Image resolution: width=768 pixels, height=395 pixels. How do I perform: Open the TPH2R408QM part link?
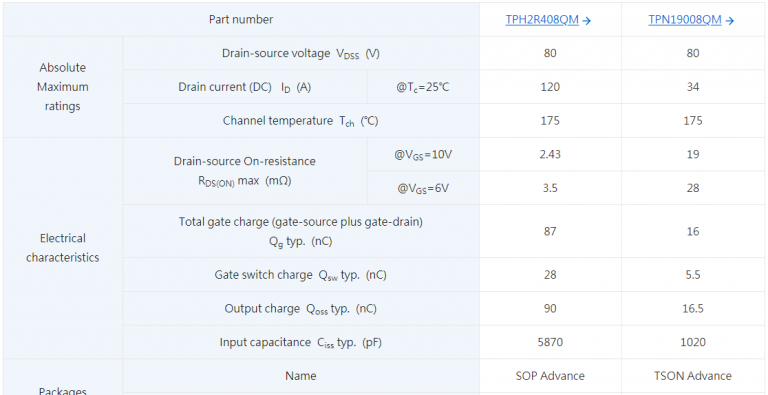pos(542,20)
